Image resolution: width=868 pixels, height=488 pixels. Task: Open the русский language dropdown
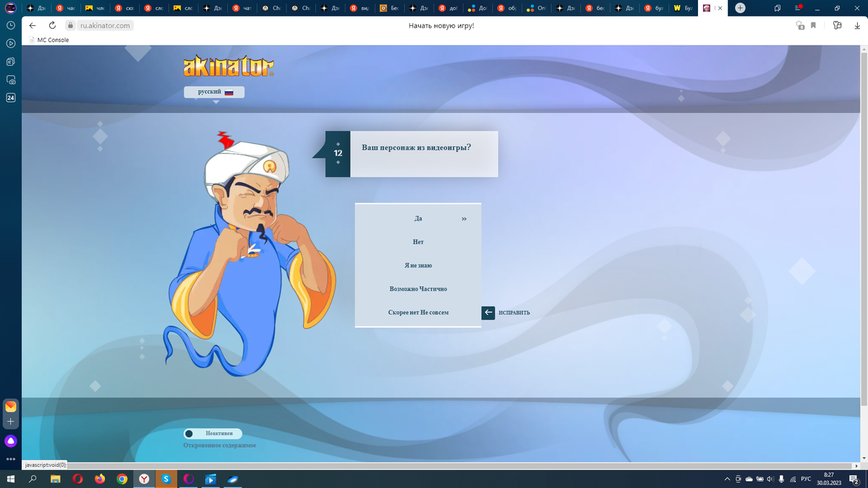[214, 93]
